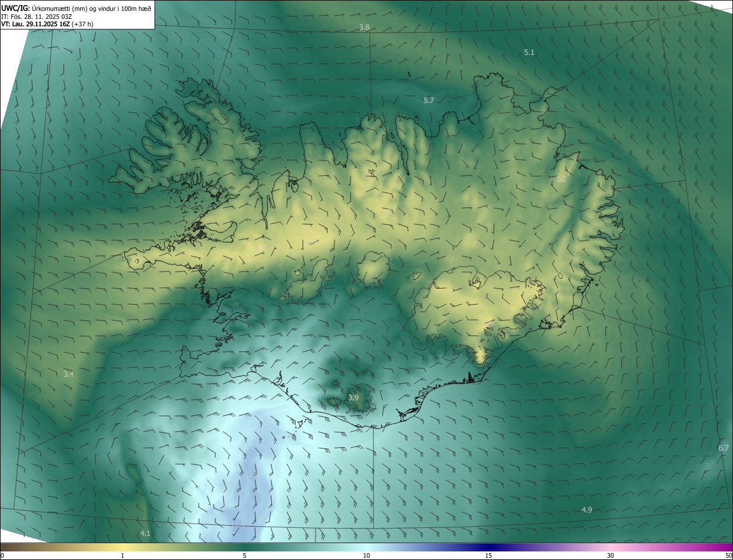Click the 3.9 value label on the south coast
The height and width of the screenshot is (560, 733).
click(x=353, y=397)
